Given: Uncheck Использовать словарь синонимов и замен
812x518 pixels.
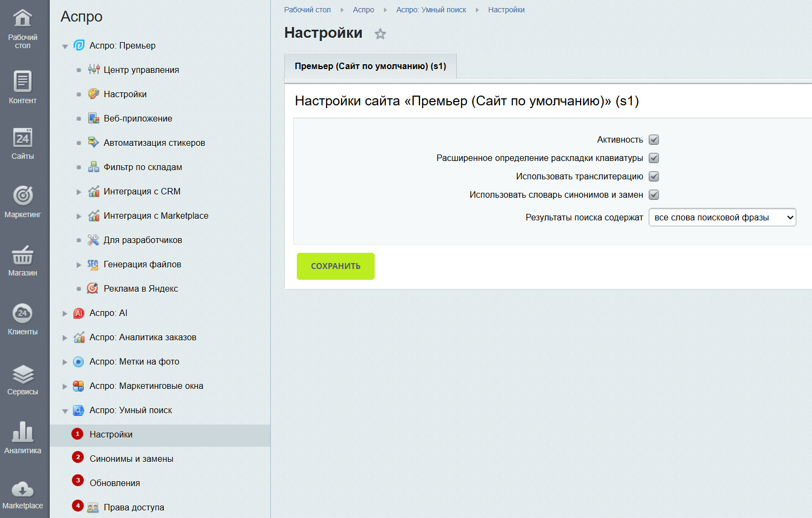Looking at the screenshot, I should tap(654, 195).
